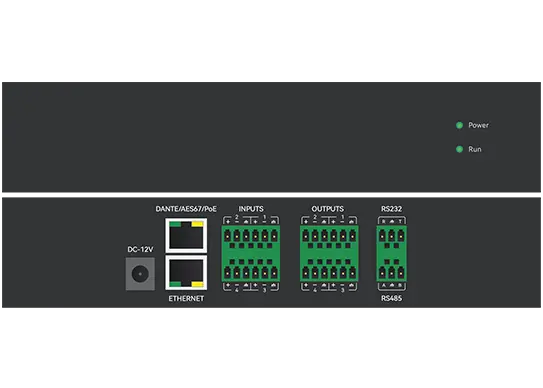Click the RS485 lower green terminal connector

click(x=392, y=270)
